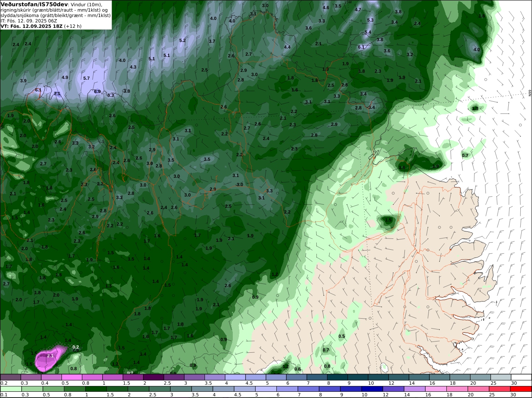
Task: Select the pale grey 25–30 snow legend swatch
Action: pos(501,377)
